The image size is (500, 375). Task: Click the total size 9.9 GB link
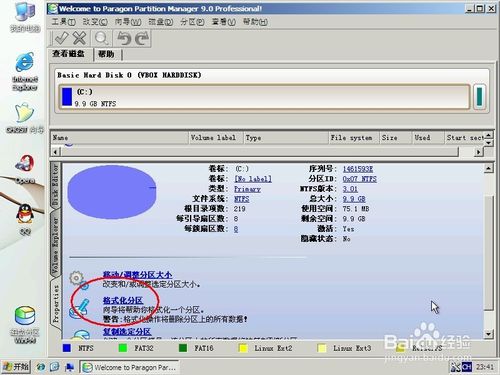tap(354, 199)
